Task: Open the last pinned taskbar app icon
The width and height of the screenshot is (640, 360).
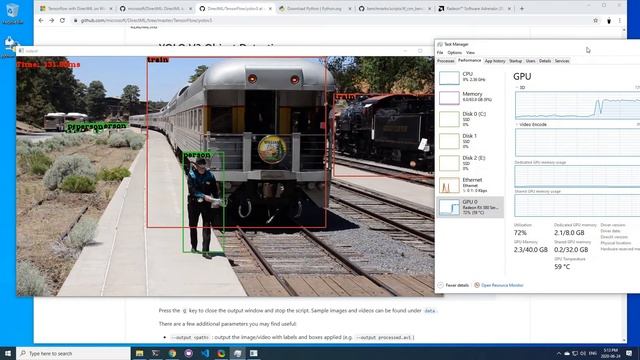Action: click(253, 353)
